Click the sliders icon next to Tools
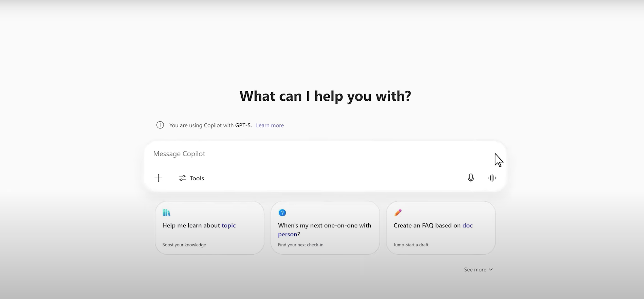 pos(182,178)
